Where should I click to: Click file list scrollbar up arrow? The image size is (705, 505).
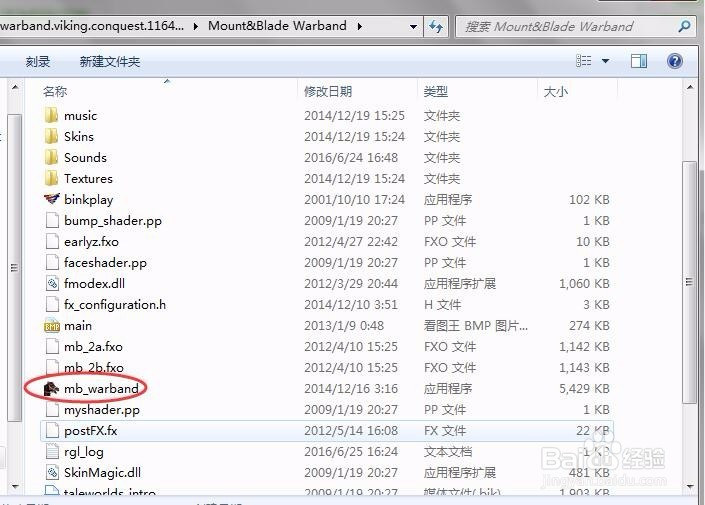pos(690,87)
